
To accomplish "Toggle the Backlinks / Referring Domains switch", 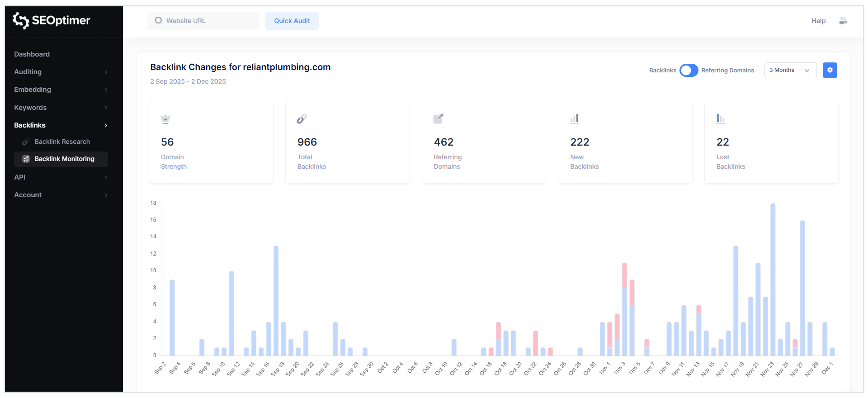I will point(689,71).
